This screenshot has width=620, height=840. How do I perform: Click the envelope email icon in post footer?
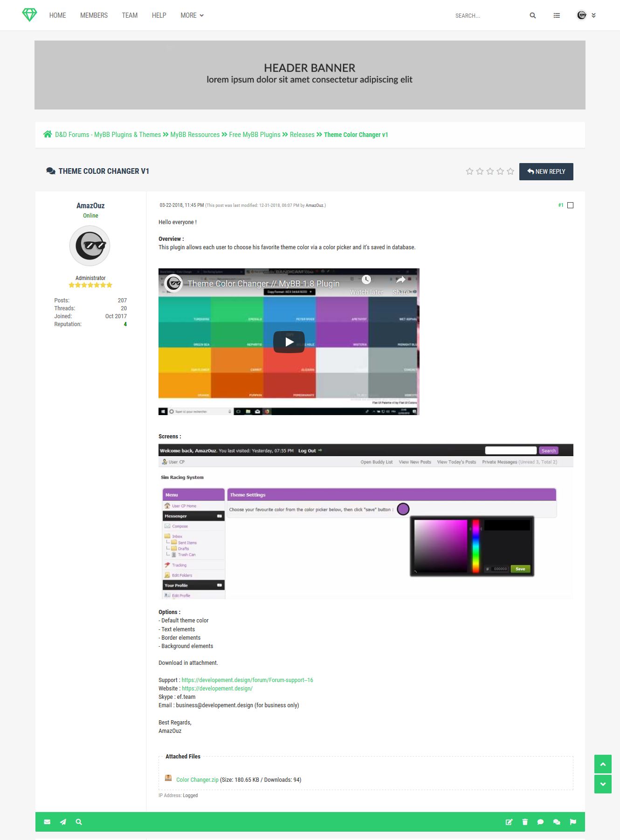click(x=47, y=822)
